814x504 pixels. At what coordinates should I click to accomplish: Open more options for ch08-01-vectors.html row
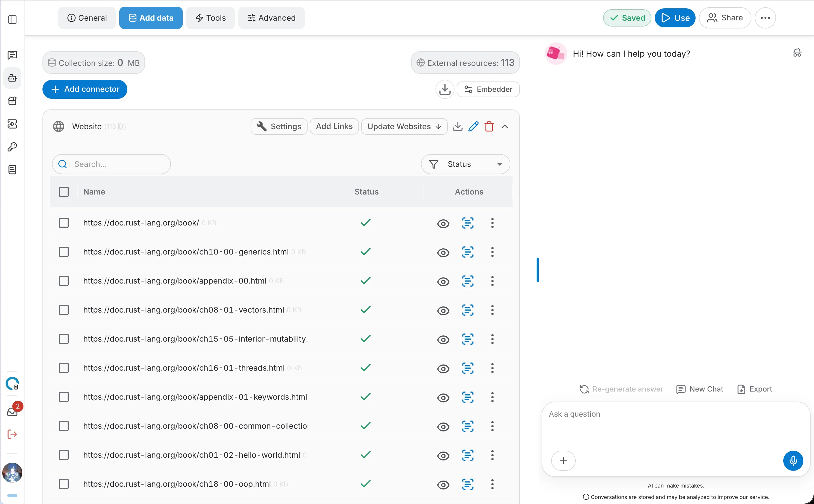click(492, 310)
